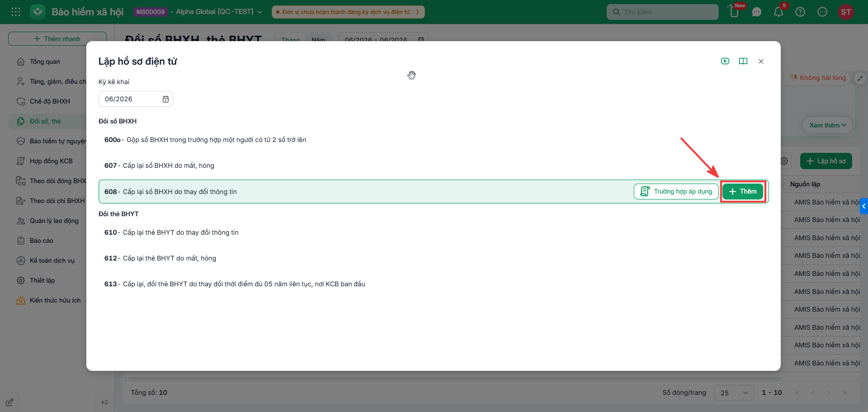
Task: Switch to the Năm tab
Action: [x=318, y=40]
